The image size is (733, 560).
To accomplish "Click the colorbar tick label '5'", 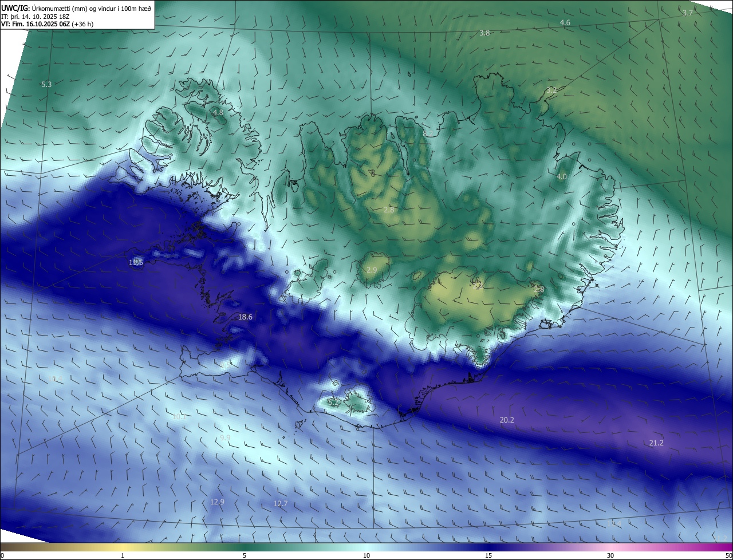I will (245, 555).
